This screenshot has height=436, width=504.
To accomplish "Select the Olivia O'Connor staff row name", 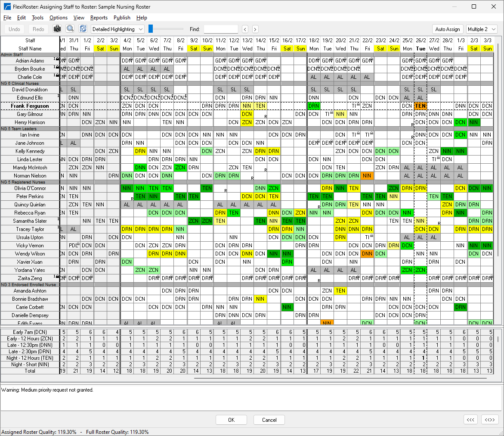I will pos(30,188).
